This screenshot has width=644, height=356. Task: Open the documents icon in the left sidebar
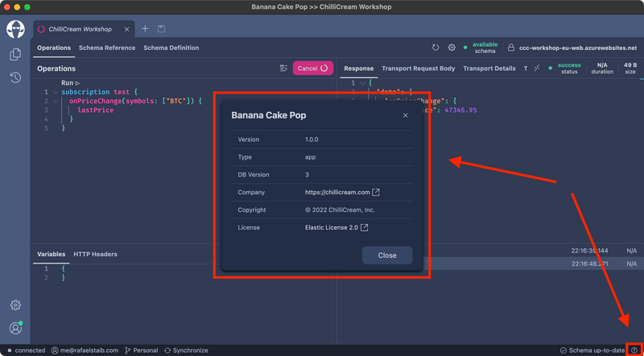click(x=15, y=54)
